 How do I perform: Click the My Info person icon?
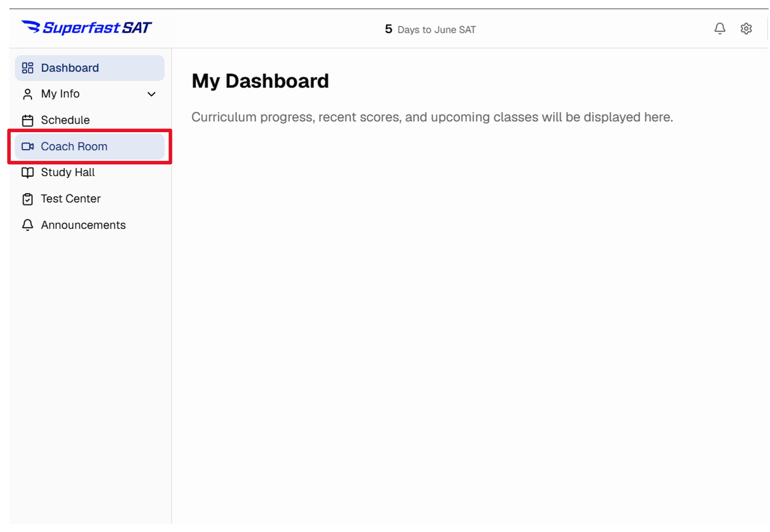coord(28,94)
